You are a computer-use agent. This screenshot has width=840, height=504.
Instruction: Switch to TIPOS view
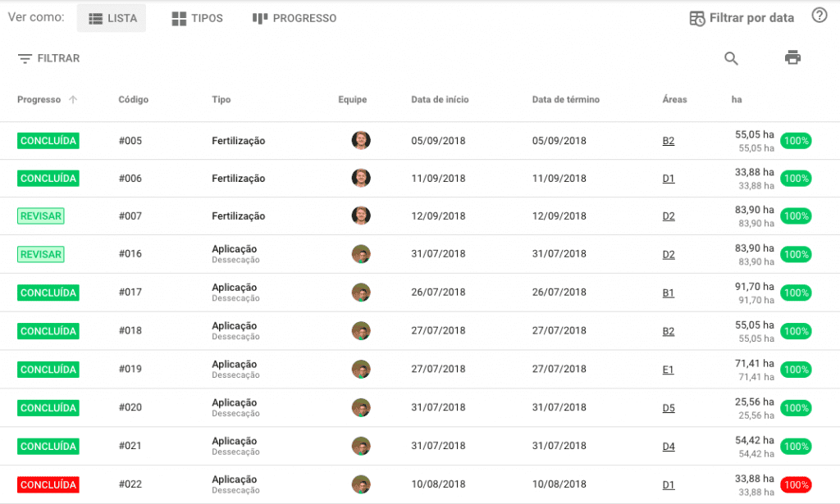(197, 18)
